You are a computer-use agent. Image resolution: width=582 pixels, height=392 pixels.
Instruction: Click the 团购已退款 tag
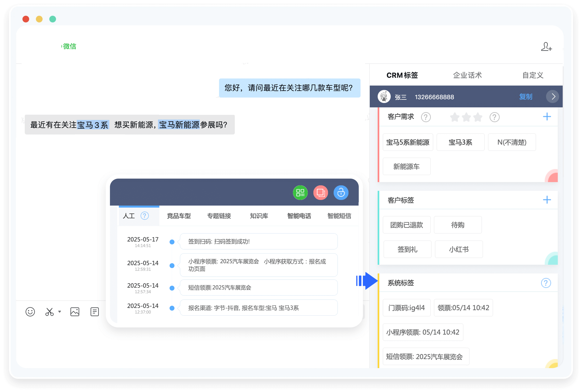tap(406, 225)
